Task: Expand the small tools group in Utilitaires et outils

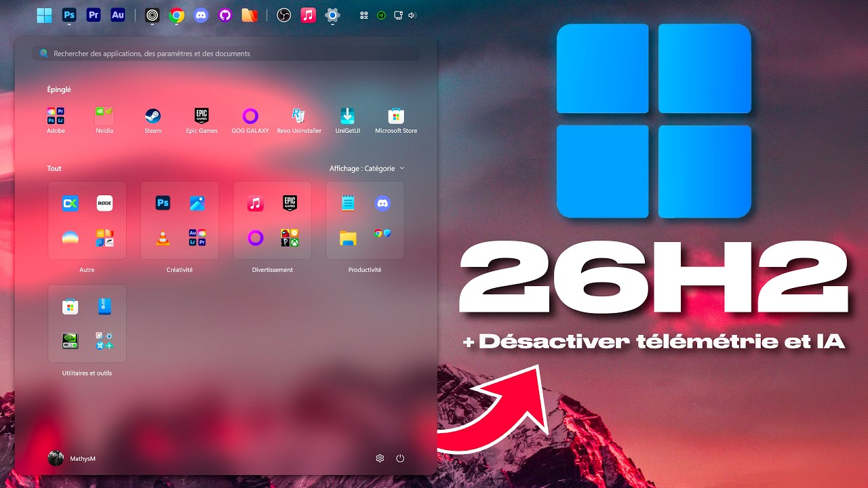Action: 104,341
